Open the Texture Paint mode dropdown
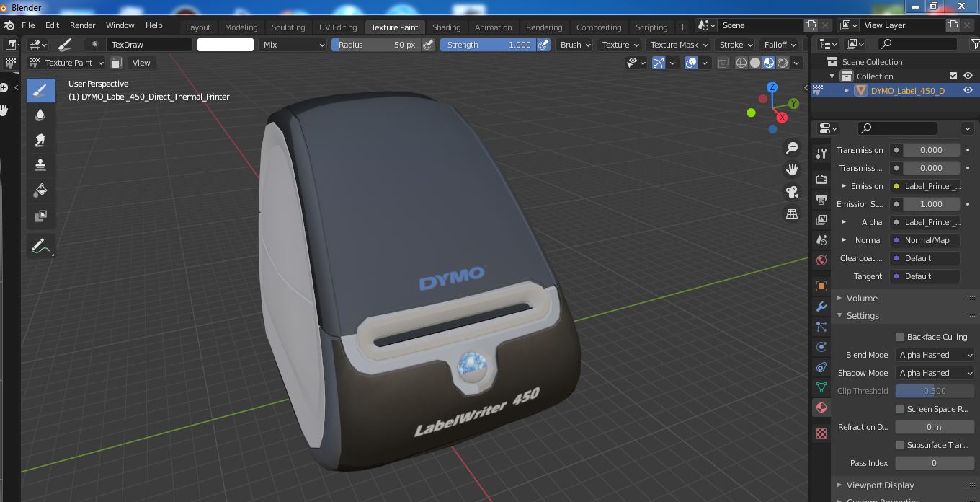Image resolution: width=980 pixels, height=502 pixels. [x=66, y=63]
